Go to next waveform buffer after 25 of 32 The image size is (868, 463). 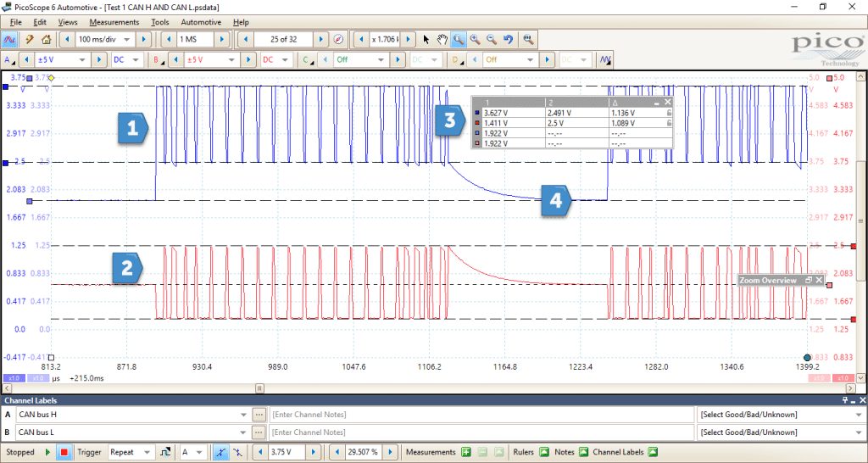(x=321, y=39)
